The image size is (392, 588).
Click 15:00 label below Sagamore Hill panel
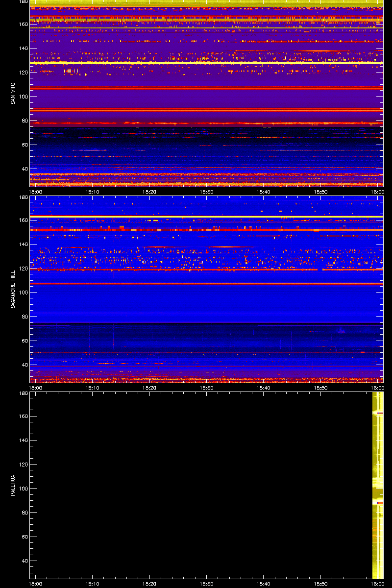click(x=36, y=388)
